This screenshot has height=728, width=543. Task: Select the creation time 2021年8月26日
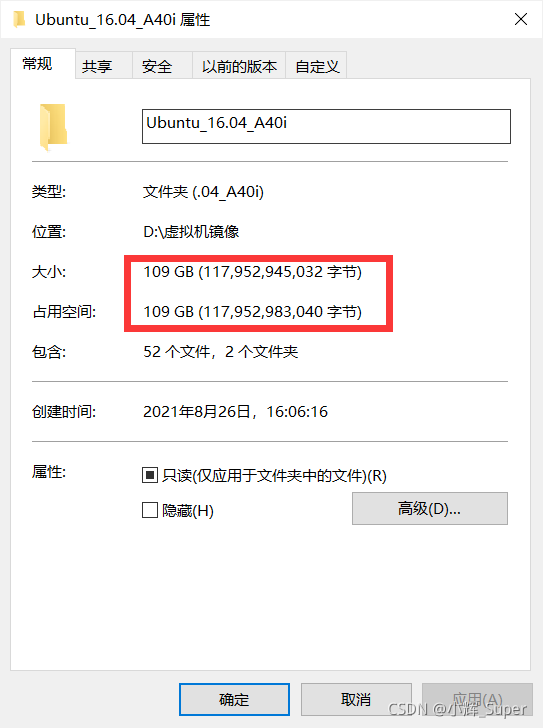tap(235, 411)
